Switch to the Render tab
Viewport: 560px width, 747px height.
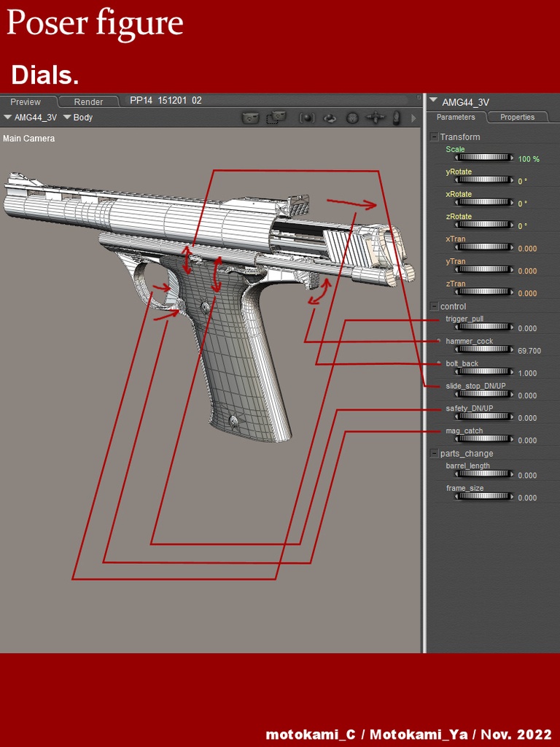click(x=88, y=101)
